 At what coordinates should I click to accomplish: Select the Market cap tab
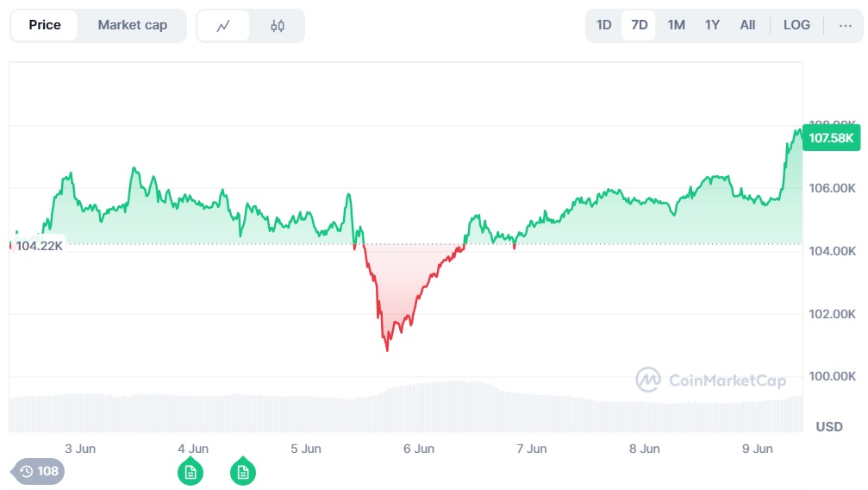(132, 25)
